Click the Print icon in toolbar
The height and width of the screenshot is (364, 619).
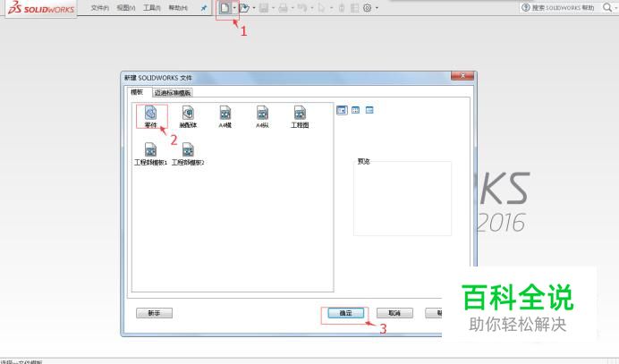pos(283,8)
